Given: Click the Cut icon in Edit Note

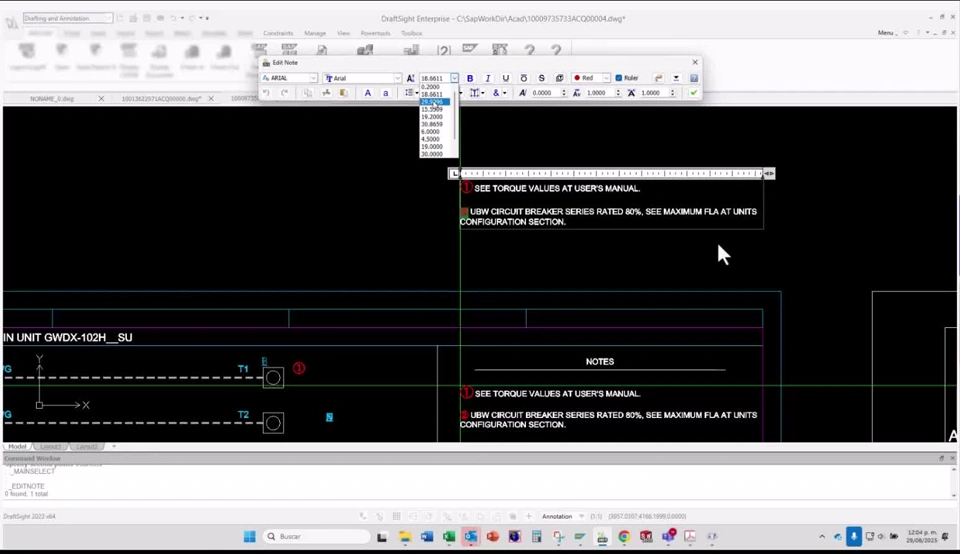Looking at the screenshot, I should coord(326,93).
